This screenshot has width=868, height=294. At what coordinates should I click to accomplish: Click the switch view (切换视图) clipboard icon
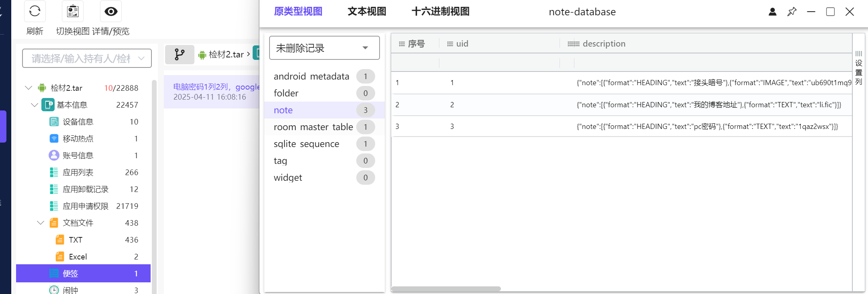pyautogui.click(x=73, y=11)
